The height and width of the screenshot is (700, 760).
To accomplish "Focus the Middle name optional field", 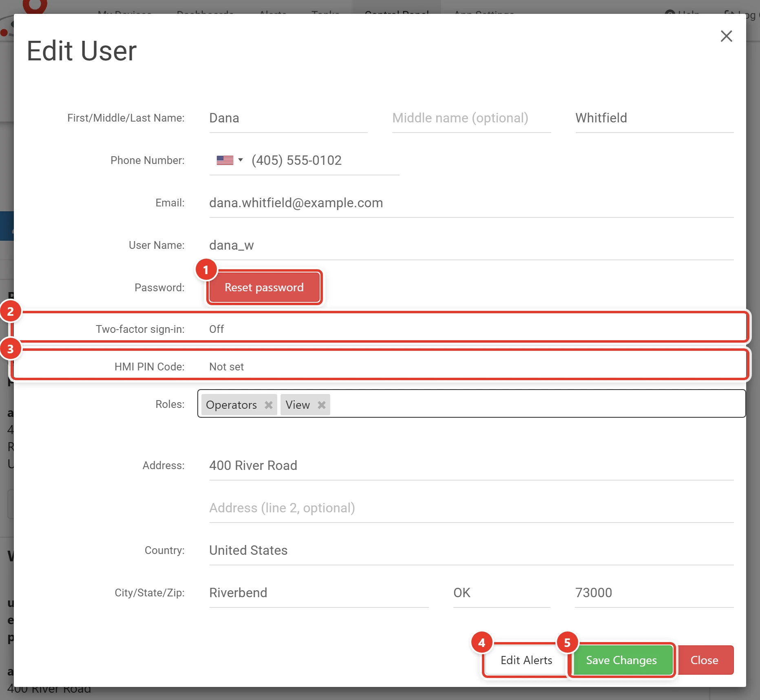I will (471, 118).
